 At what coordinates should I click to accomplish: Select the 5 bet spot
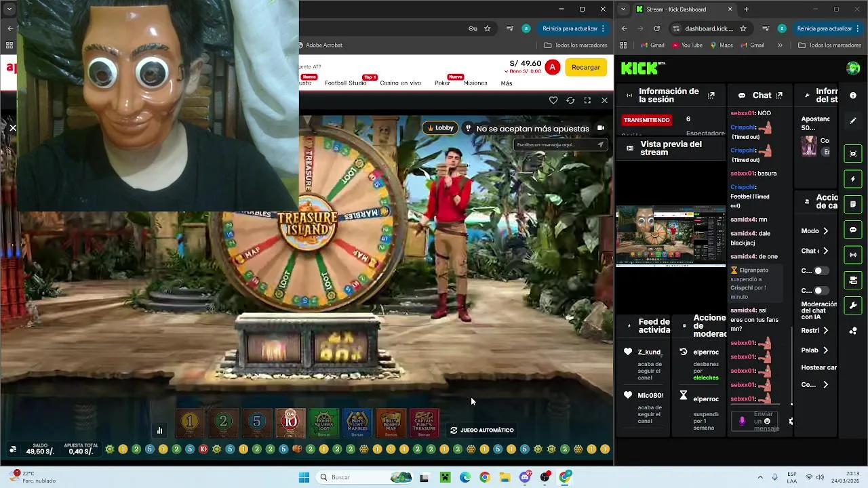tap(256, 422)
